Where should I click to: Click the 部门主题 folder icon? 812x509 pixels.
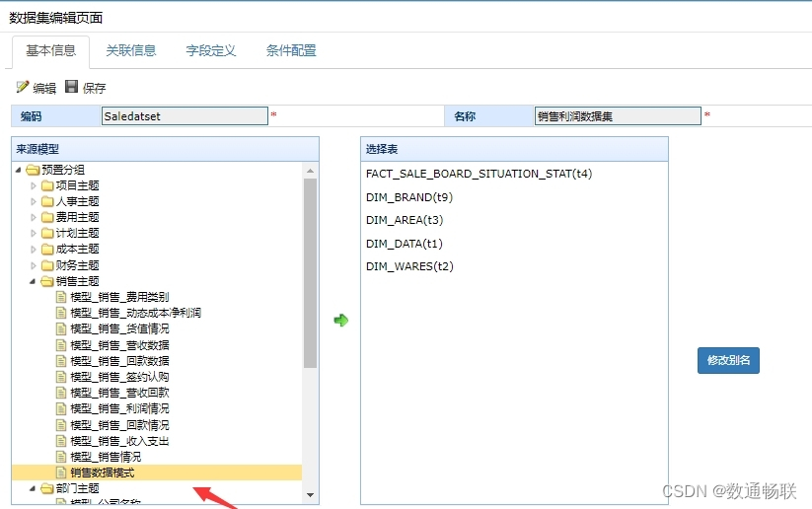tap(47, 488)
